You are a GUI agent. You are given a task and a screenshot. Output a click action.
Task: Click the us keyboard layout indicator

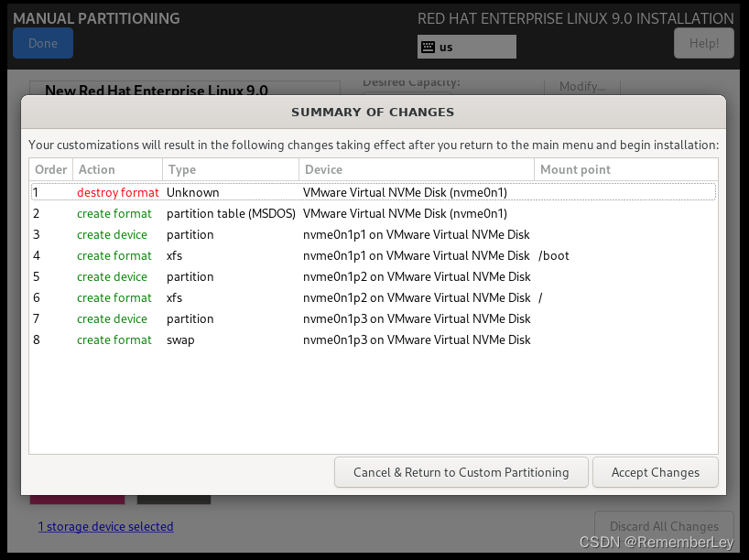pyautogui.click(x=467, y=47)
